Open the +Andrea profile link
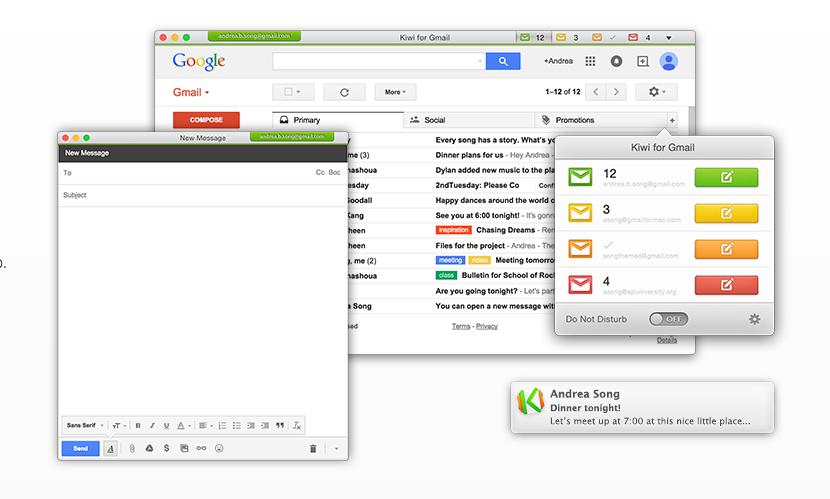Viewport: 830px width, 499px height. (x=558, y=61)
